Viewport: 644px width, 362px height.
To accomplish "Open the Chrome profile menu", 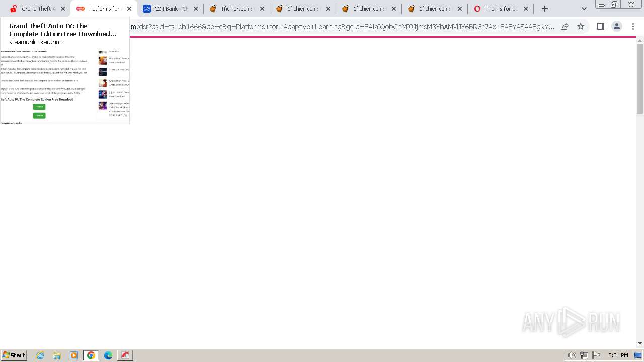I will coord(616,26).
